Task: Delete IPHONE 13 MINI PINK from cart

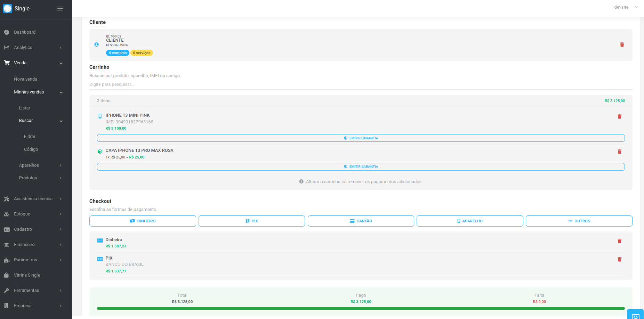Action: 619,116
